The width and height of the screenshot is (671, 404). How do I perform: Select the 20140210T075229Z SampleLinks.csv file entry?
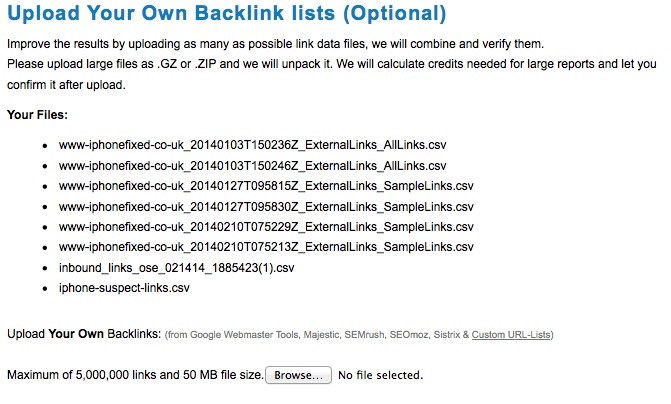point(266,227)
